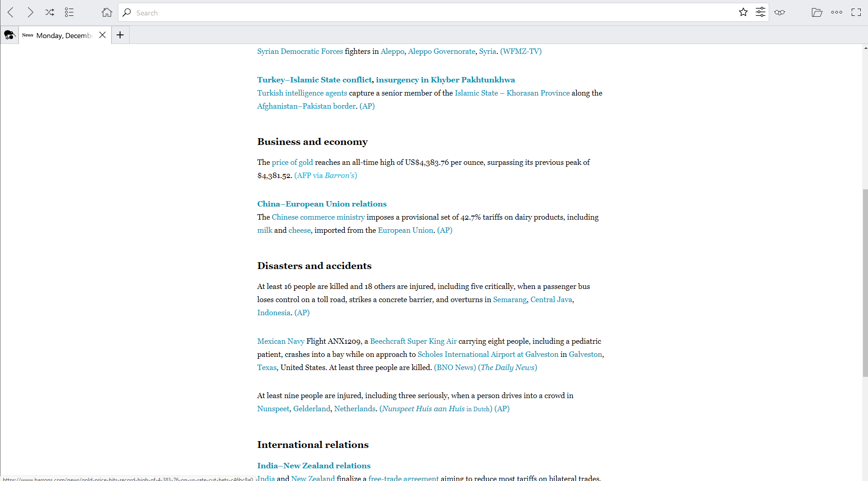The height and width of the screenshot is (481, 868).
Task: Open a random article with shuffle icon
Action: click(x=49, y=12)
